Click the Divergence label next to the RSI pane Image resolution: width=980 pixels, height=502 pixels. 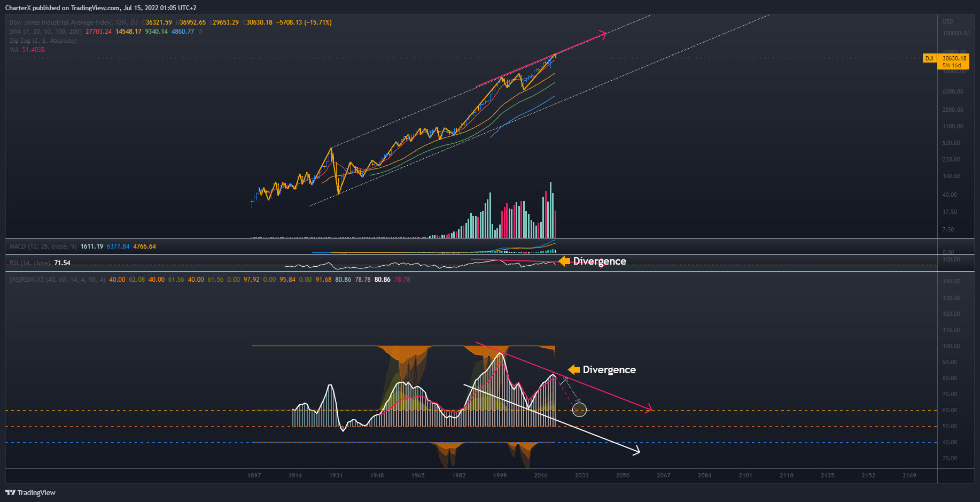coord(600,261)
